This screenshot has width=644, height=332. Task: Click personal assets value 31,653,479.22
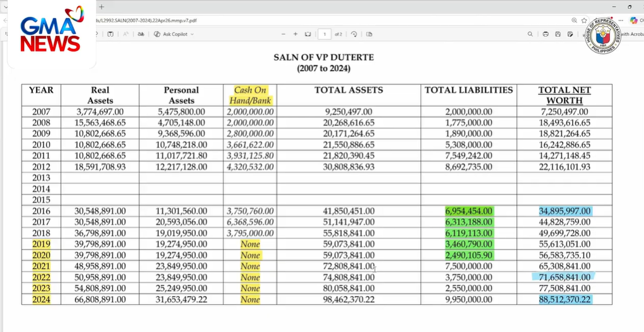pos(181,300)
